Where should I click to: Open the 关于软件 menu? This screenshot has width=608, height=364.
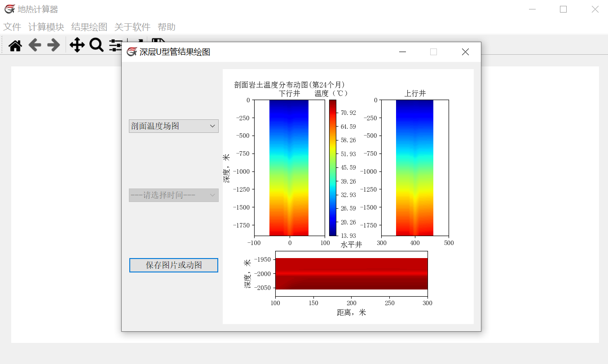132,27
